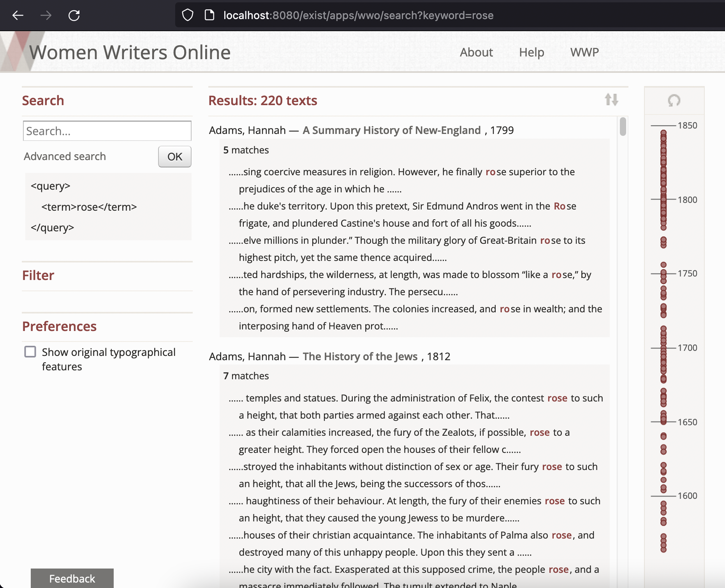Click snippet 'blossom like a rose'
The height and width of the screenshot is (588, 725).
click(x=410, y=283)
